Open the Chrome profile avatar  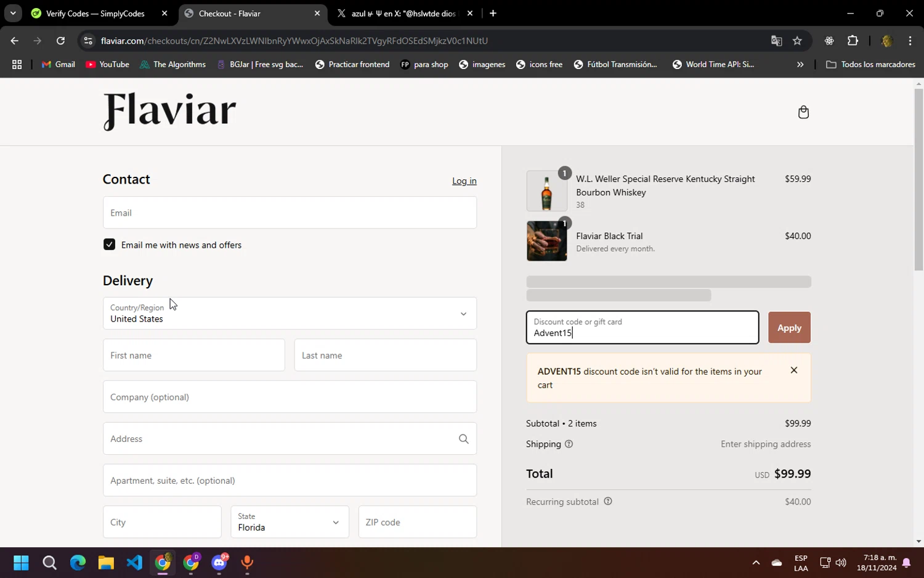click(x=887, y=41)
